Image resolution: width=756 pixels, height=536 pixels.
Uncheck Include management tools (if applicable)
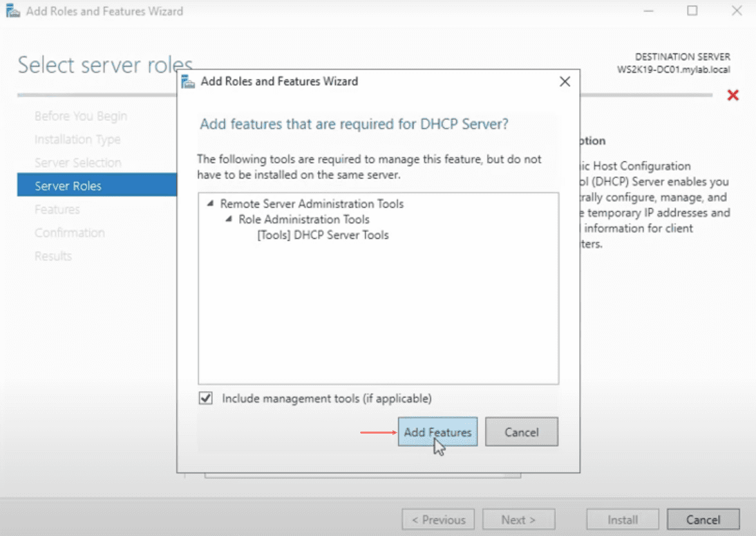[x=205, y=398]
